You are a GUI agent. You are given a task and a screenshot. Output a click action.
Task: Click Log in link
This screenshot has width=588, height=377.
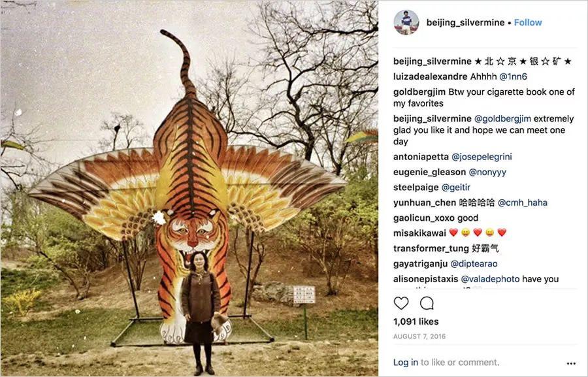406,362
